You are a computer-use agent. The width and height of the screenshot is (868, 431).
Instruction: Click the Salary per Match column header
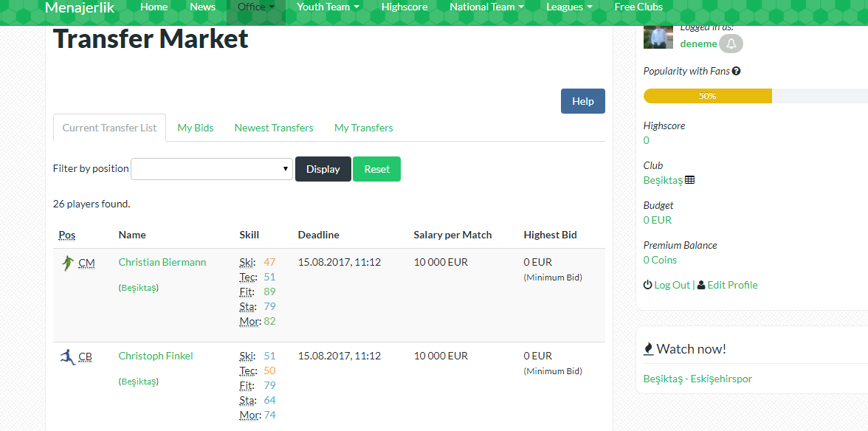coord(453,235)
